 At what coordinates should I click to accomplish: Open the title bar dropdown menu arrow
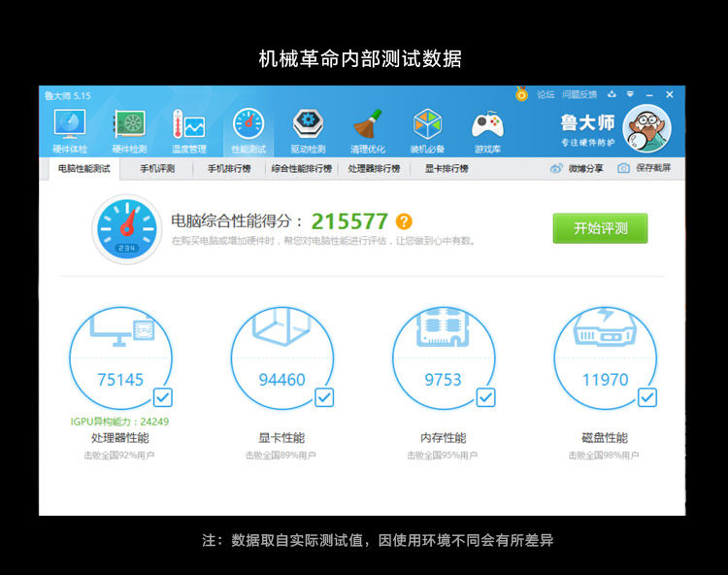point(630,94)
